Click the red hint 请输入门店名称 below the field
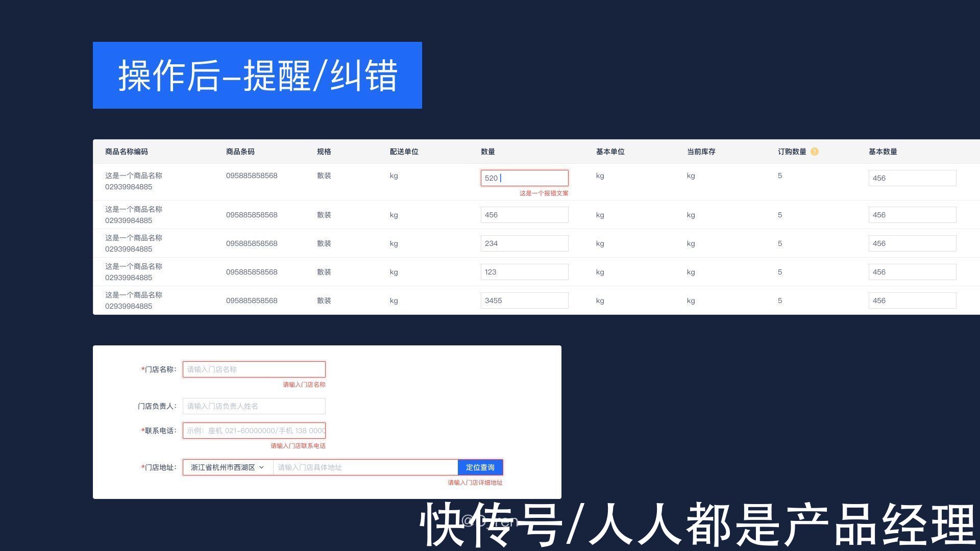This screenshot has width=980, height=551. [x=304, y=385]
